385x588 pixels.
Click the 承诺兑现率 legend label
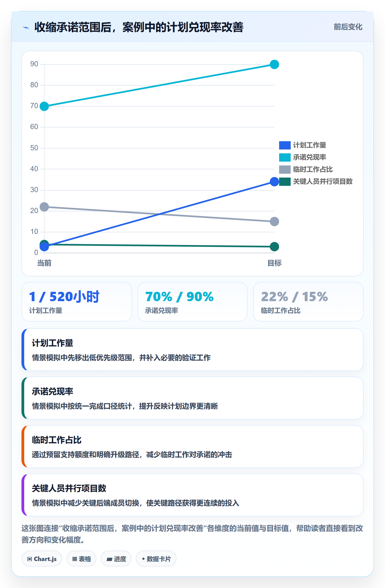(309, 157)
